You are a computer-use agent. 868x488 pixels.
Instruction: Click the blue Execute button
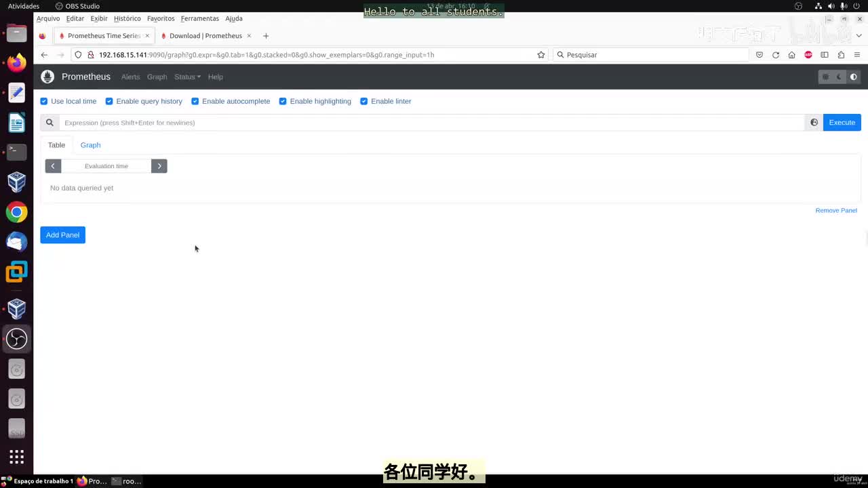click(x=842, y=123)
